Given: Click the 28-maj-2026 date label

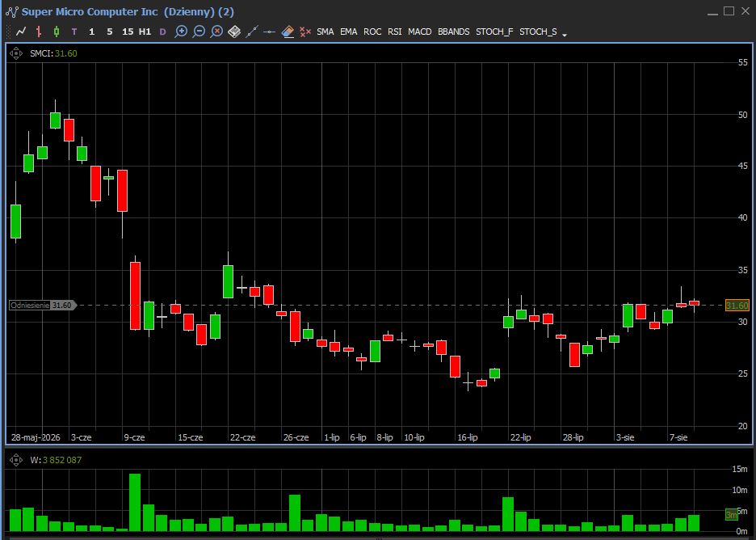Looking at the screenshot, I should point(36,437).
